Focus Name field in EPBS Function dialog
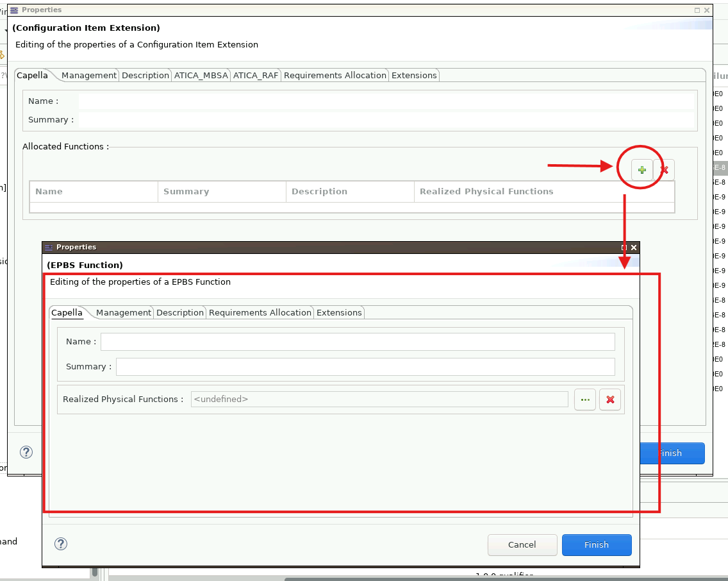This screenshot has width=728, height=581. tap(358, 342)
